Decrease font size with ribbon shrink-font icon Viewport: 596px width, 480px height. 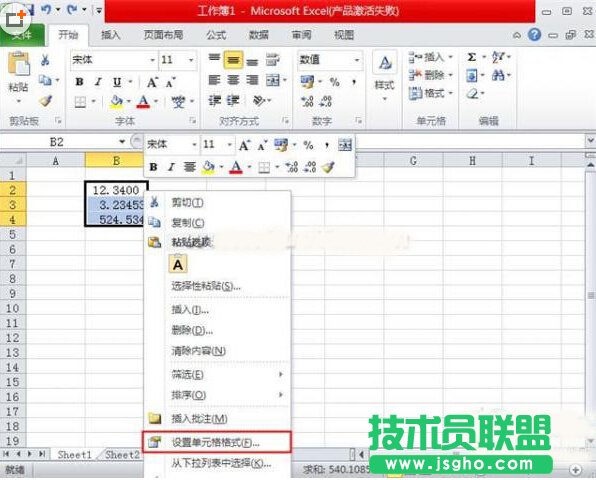coord(170,82)
